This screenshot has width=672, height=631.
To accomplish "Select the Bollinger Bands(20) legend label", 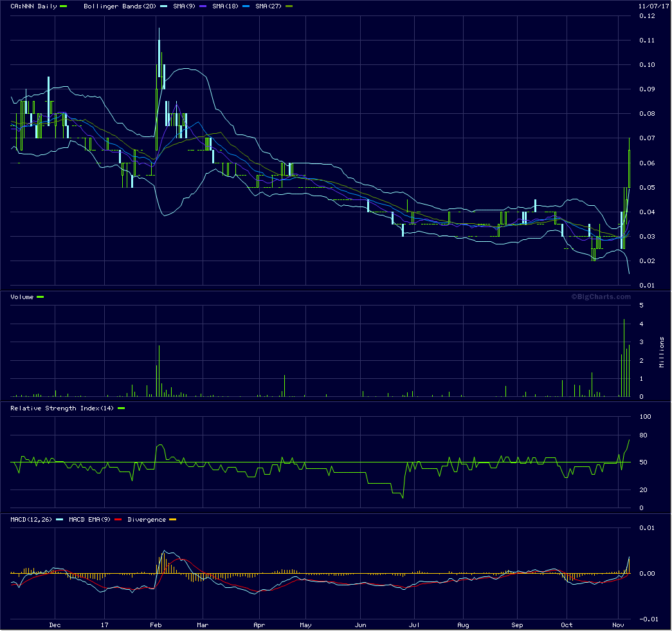I will [x=120, y=6].
